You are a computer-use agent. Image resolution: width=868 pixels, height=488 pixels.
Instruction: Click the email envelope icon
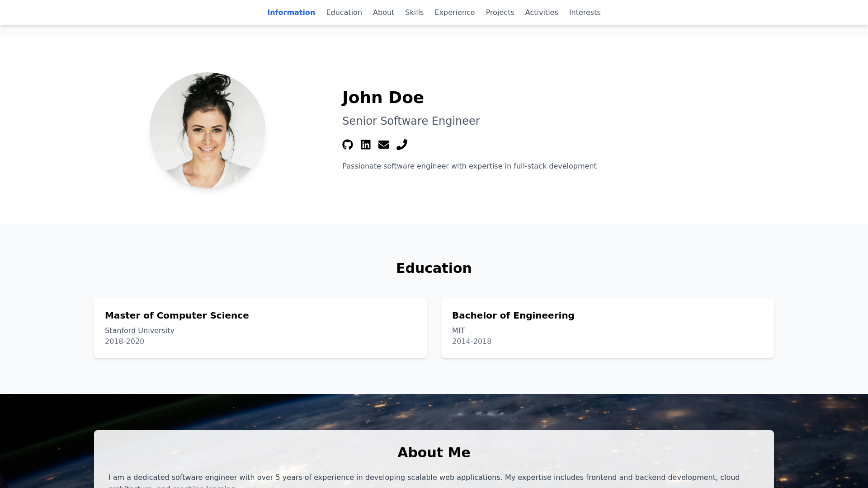(x=383, y=145)
